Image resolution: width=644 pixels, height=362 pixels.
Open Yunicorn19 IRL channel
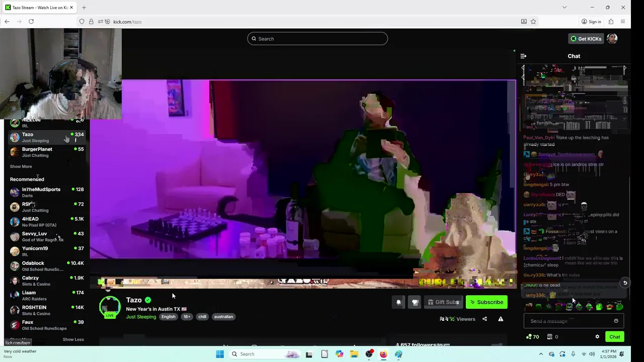click(x=46, y=251)
